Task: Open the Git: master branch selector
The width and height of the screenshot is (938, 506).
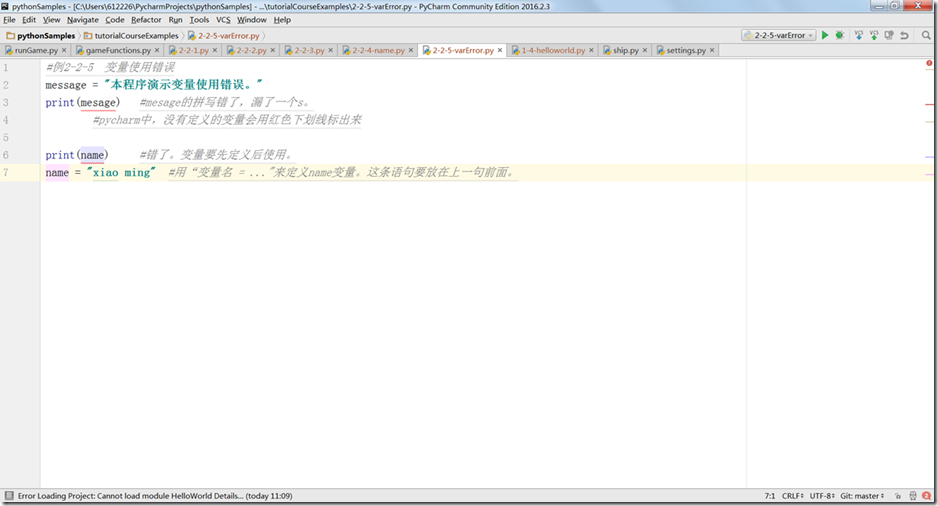Action: [862, 496]
